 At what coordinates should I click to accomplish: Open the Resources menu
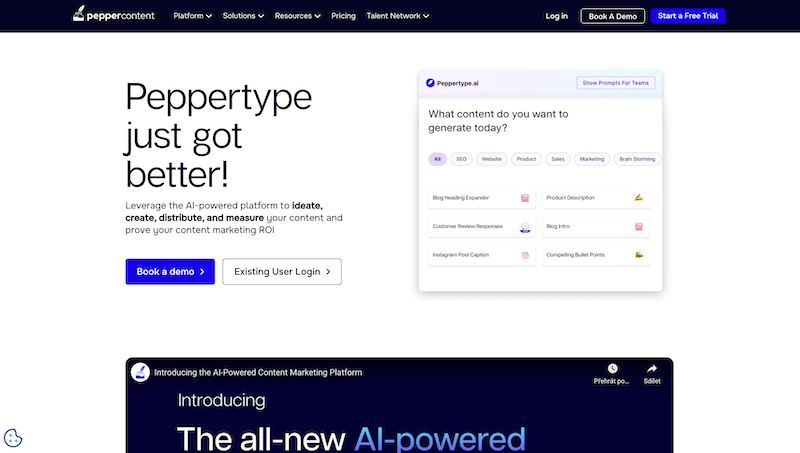coord(297,16)
